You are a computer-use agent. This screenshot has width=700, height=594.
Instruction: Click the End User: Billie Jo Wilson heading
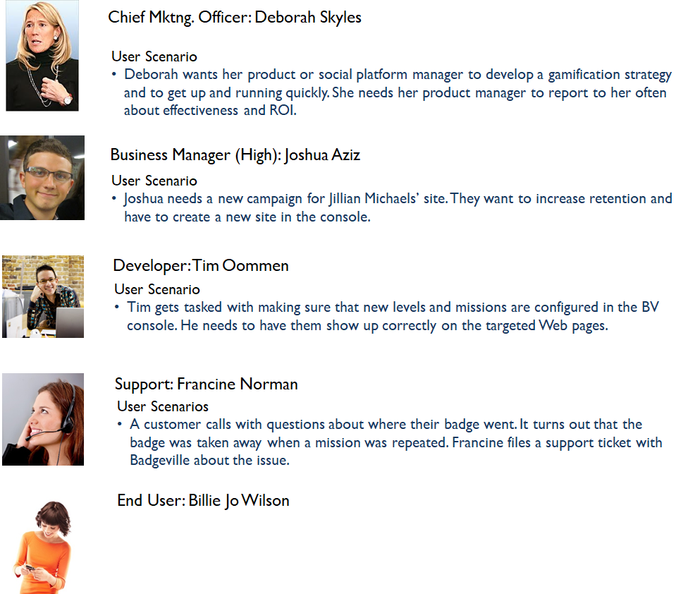tap(203, 501)
